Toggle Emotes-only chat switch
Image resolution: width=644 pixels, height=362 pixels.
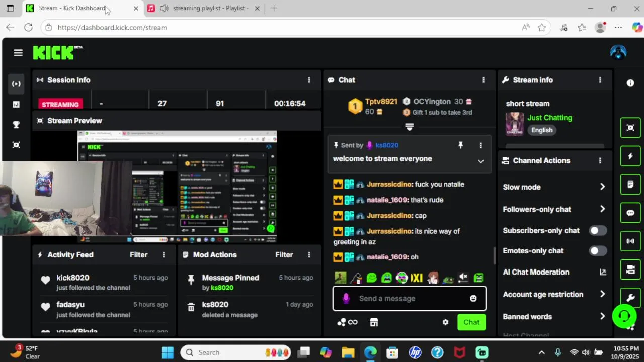point(598,250)
